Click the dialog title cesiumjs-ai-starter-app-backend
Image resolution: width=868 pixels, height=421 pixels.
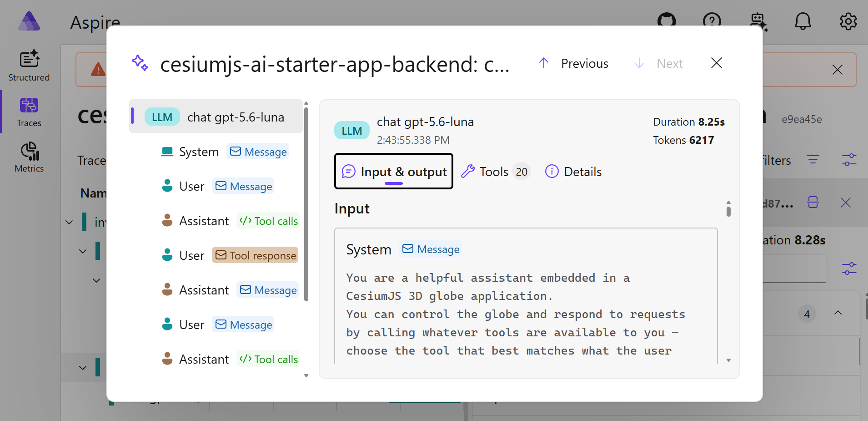coord(335,64)
